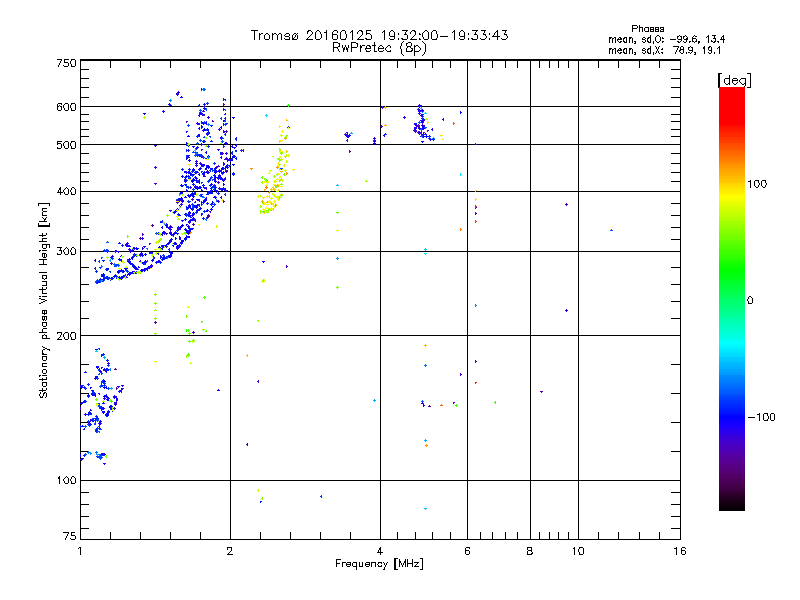This screenshot has height=600, width=800.
Task: Click the y-axis "100" km height label
Action: [x=66, y=480]
